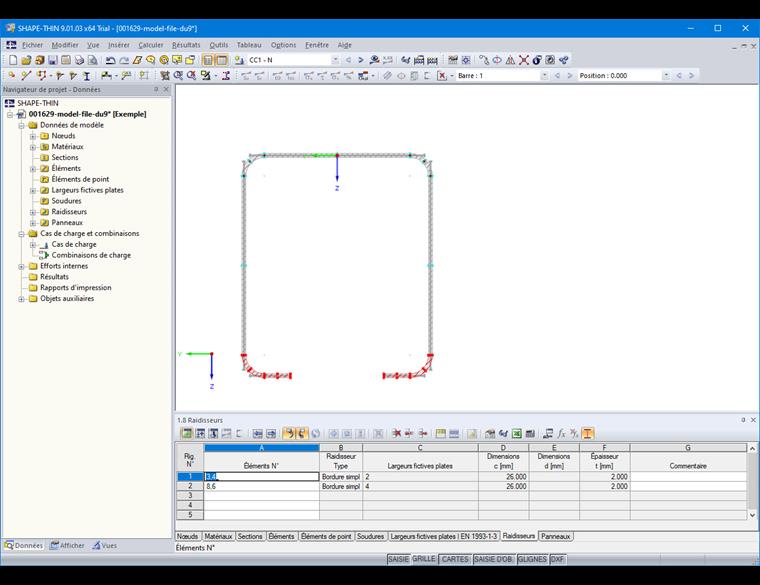Viewport: 760px width, 585px height.
Task: Click the Redo arrow icon
Action: point(124,60)
